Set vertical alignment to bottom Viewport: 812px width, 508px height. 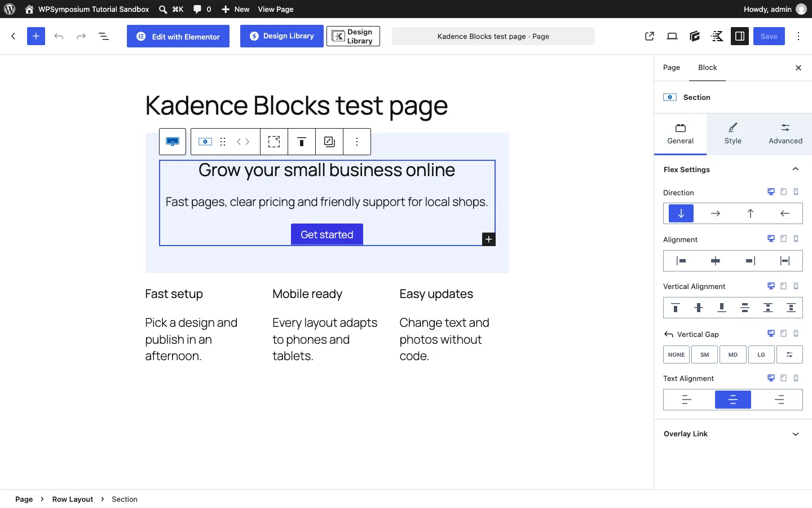(722, 308)
